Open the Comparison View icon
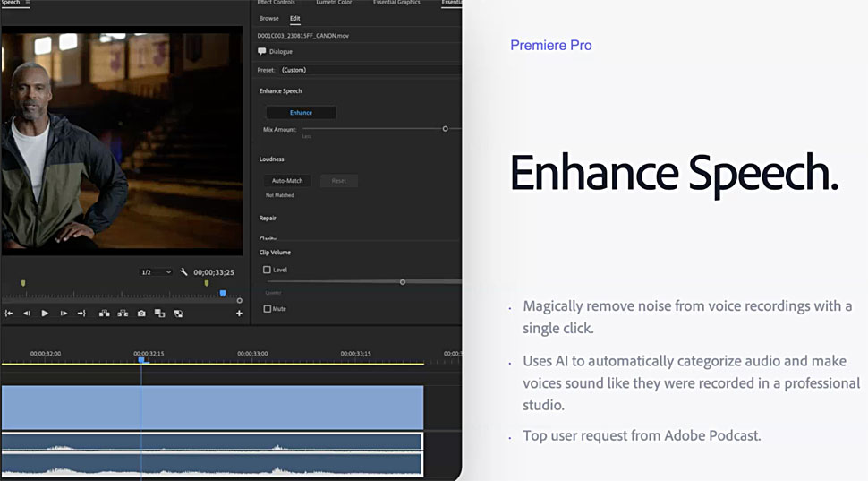 click(x=160, y=314)
